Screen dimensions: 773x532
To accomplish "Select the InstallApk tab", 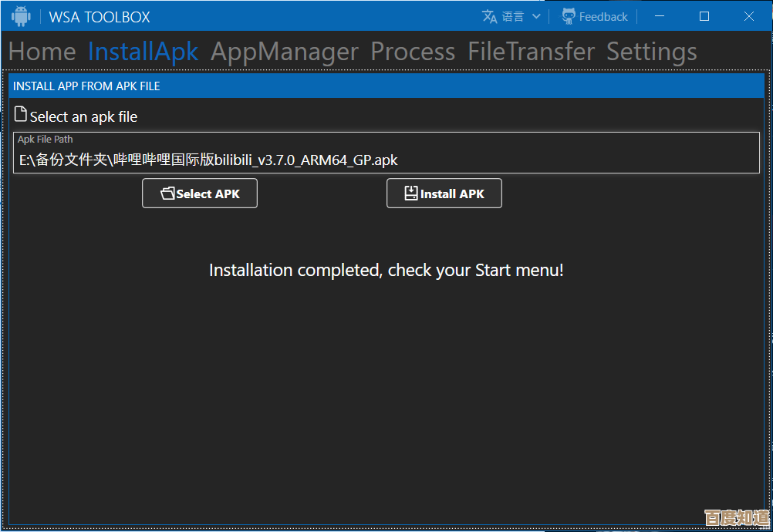I will click(x=143, y=52).
